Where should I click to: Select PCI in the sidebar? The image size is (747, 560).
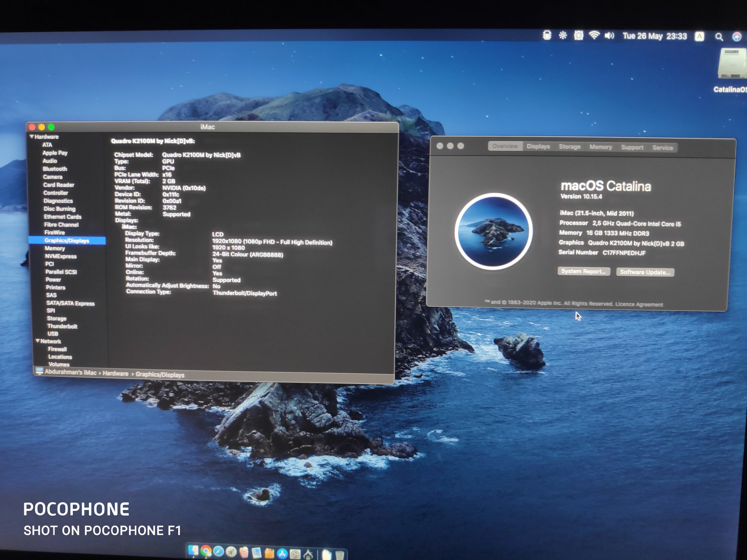tap(49, 264)
